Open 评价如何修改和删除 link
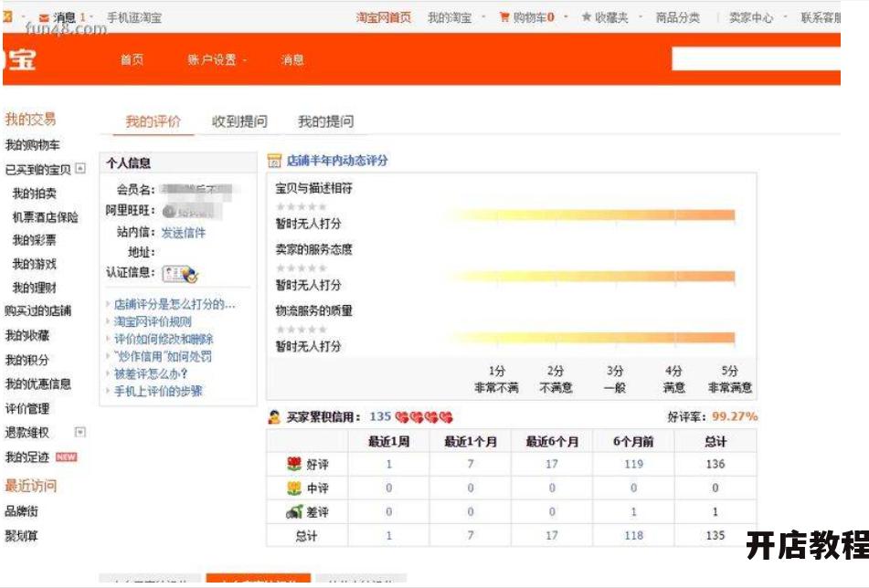Viewport: 869px width, 588px height. coord(164,339)
